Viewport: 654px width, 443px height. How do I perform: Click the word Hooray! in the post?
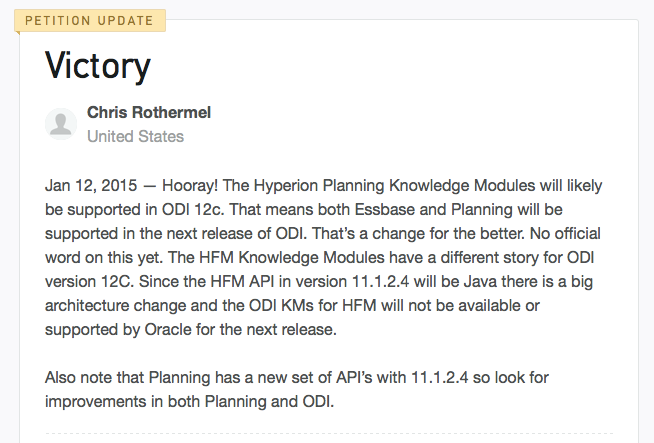(190, 185)
